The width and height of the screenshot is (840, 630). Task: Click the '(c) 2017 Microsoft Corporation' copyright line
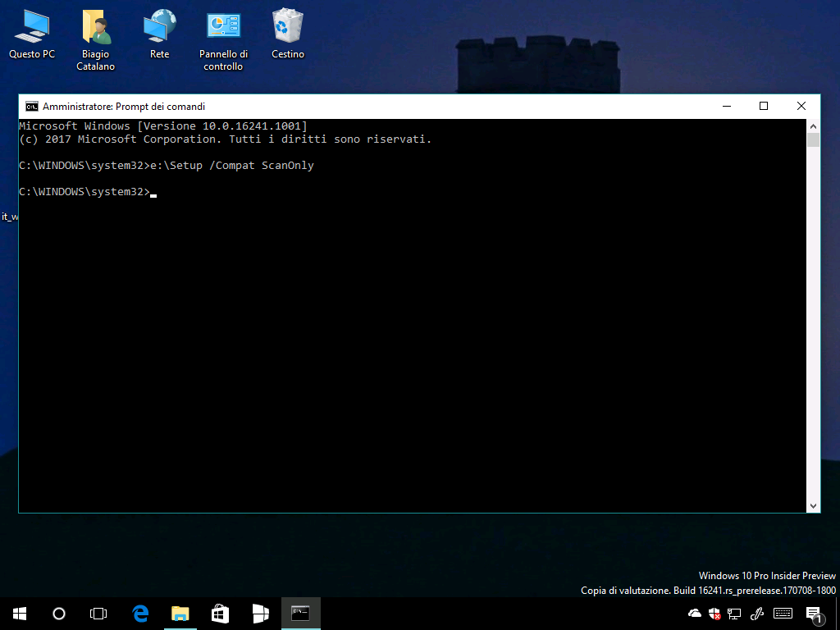tap(226, 139)
